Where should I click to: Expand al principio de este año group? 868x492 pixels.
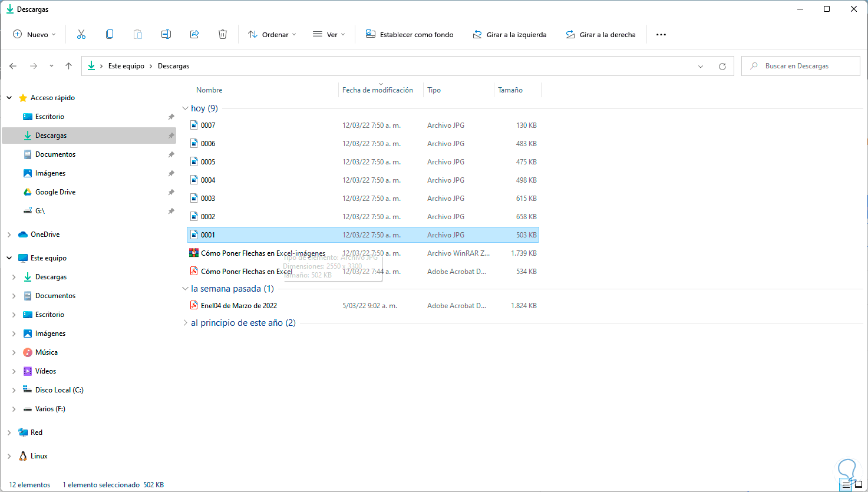185,323
